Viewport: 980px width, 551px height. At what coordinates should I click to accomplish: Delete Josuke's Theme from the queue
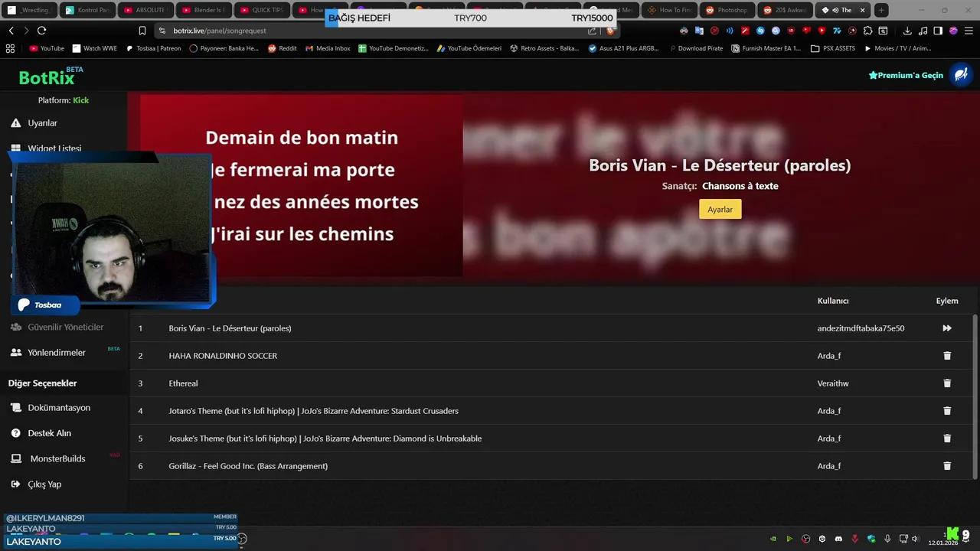947,439
